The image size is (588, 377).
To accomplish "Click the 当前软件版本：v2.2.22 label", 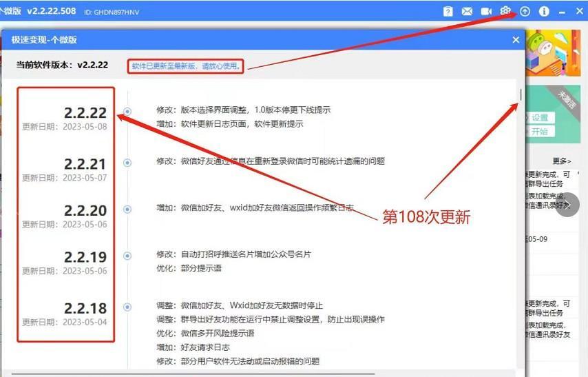I will [62, 65].
